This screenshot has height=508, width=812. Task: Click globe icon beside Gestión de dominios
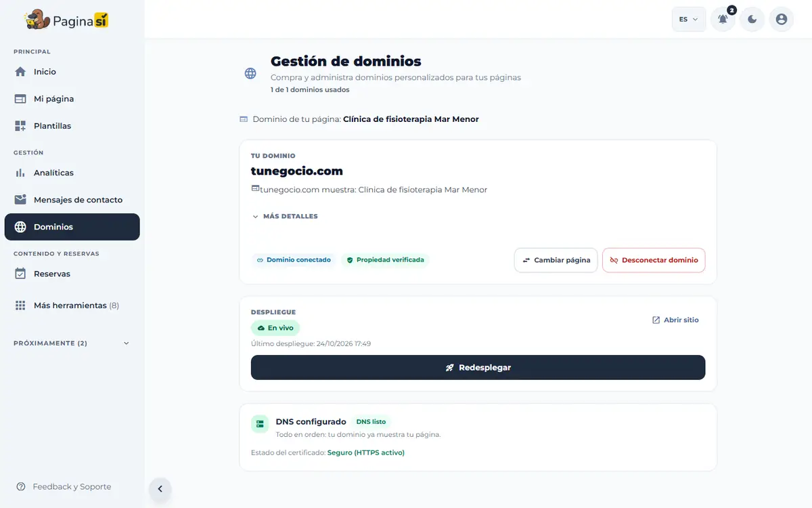point(250,73)
